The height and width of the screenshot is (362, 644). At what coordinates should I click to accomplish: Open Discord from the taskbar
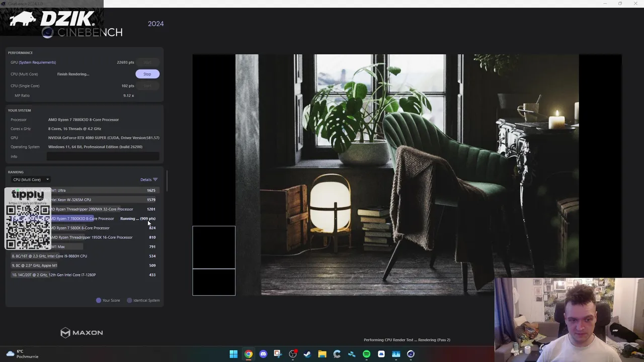point(263,354)
